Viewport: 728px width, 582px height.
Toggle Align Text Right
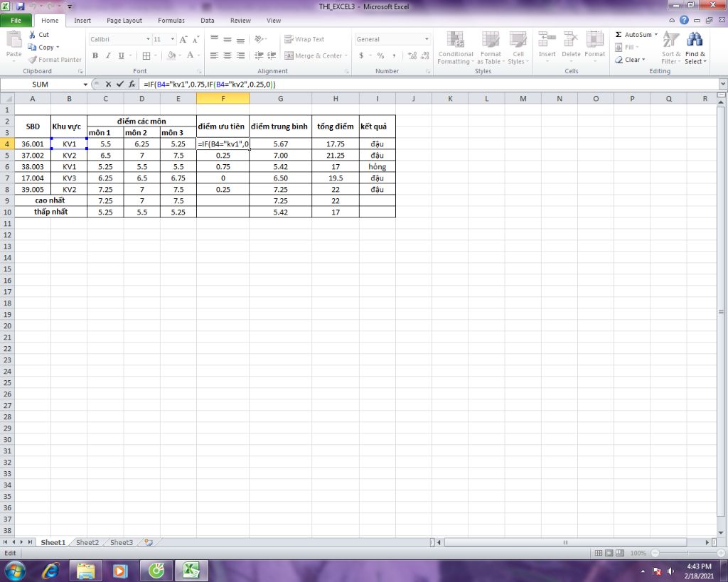240,55
